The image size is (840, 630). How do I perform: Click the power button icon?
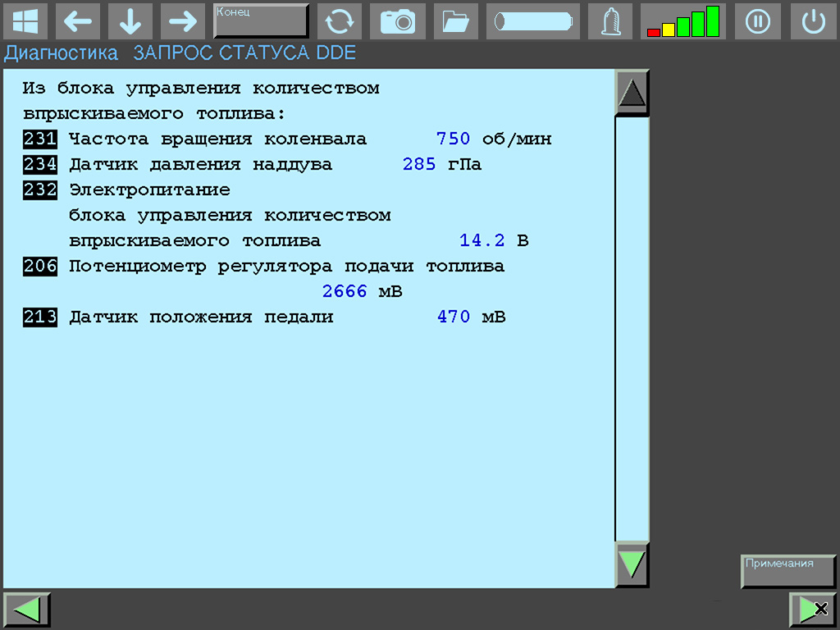coord(813,21)
